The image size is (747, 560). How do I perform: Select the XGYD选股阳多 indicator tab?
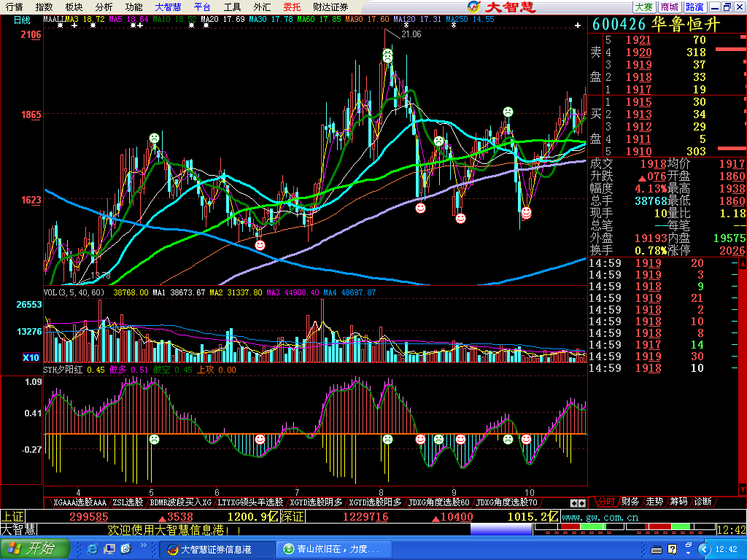pos(375,502)
